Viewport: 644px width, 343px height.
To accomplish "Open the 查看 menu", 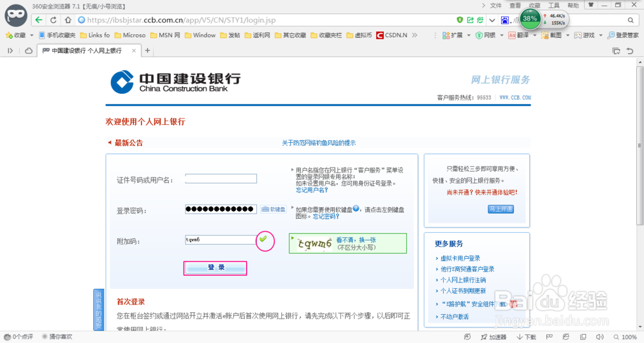I will coord(515,5).
